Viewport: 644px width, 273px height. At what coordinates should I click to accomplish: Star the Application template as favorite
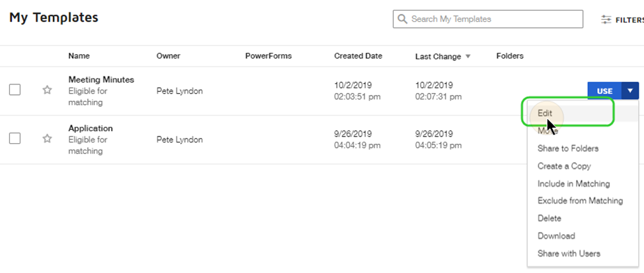tap(47, 139)
